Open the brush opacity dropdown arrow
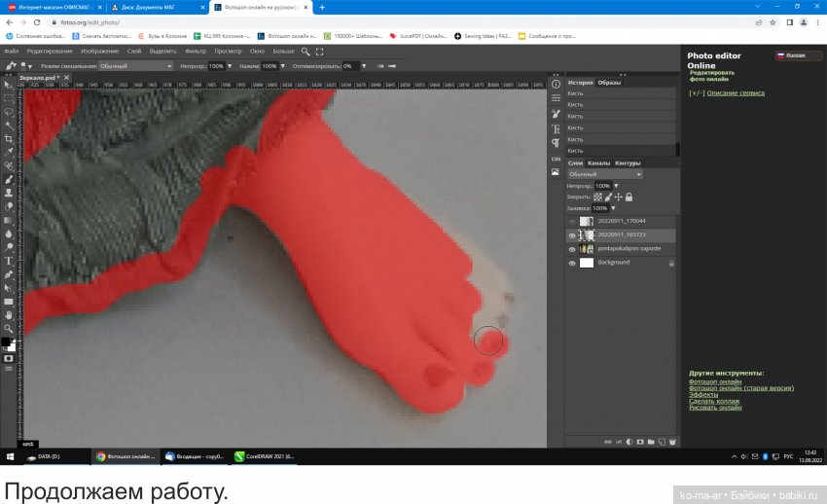This screenshot has height=504, width=827. 230,66
